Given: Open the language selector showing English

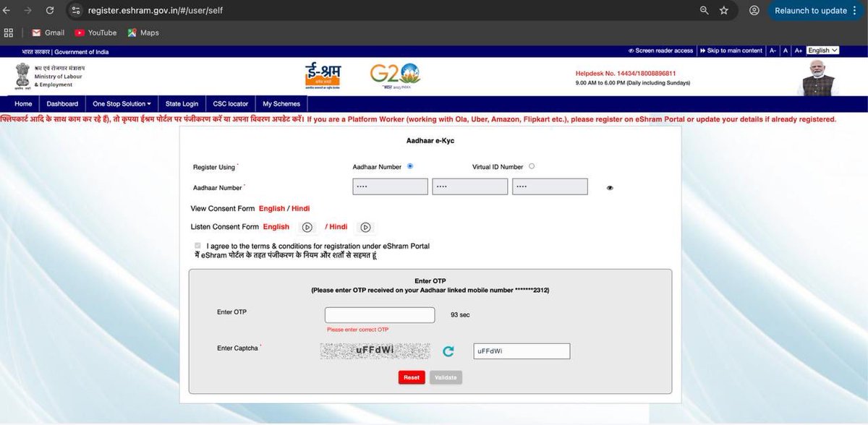Looking at the screenshot, I should [x=822, y=51].
